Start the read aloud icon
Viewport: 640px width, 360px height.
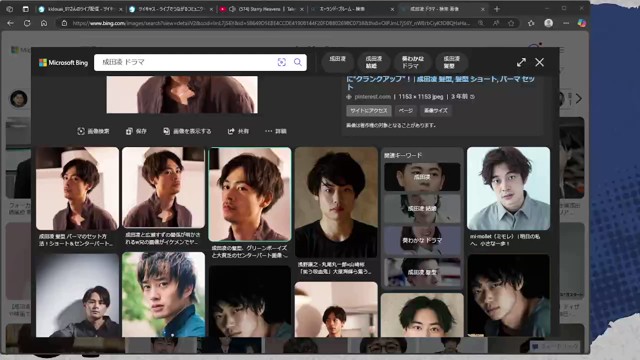(496, 23)
